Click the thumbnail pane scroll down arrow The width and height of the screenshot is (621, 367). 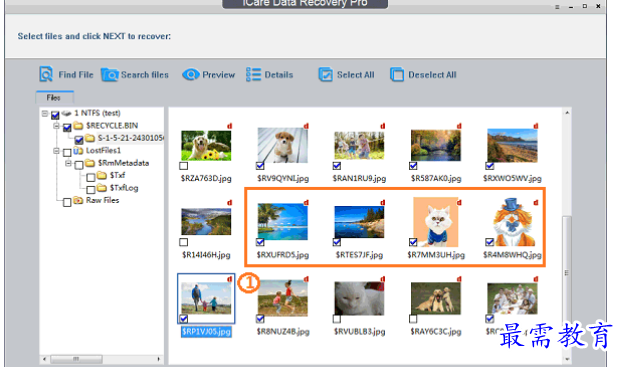(x=567, y=359)
